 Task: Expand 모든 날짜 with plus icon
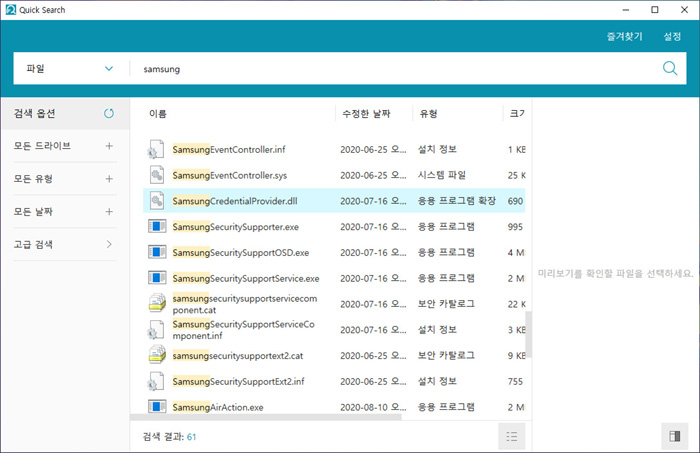point(109,212)
